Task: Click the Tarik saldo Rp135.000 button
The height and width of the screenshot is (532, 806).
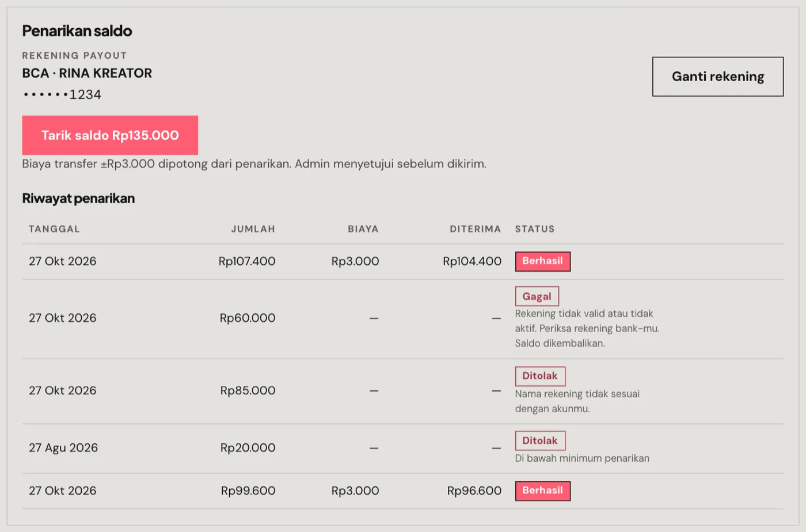Action: point(110,135)
